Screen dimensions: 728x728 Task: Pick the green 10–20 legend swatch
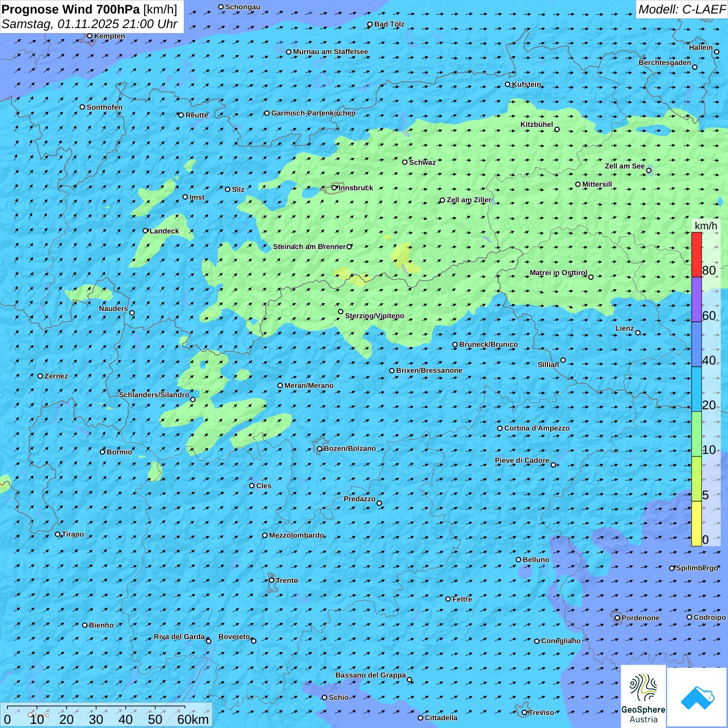tap(696, 434)
